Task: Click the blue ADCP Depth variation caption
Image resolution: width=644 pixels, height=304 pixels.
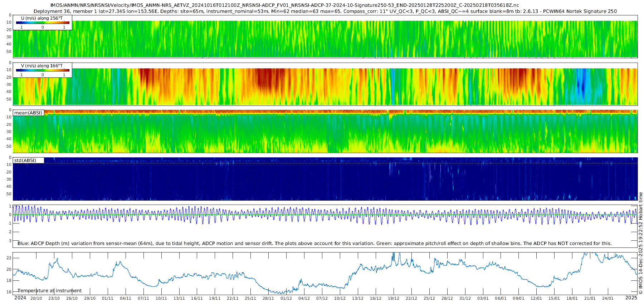Action: 314,244
